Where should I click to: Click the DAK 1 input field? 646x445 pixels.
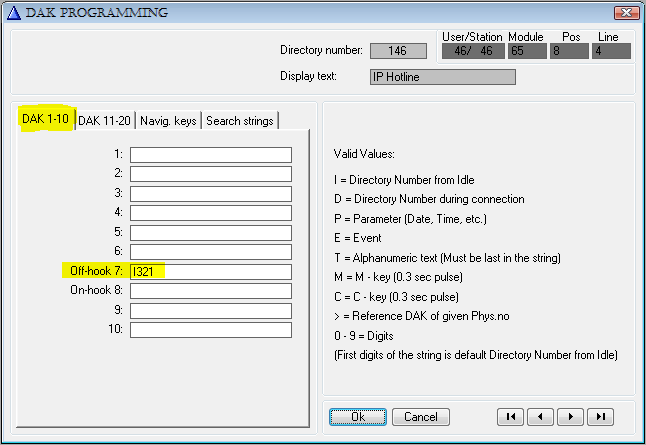tap(210, 154)
